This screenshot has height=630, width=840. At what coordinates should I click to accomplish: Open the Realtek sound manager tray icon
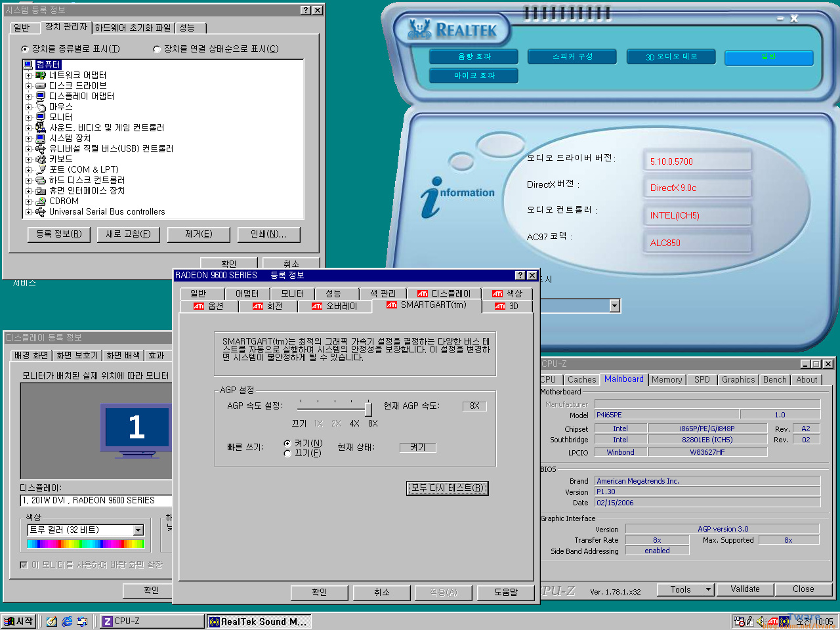(x=784, y=621)
